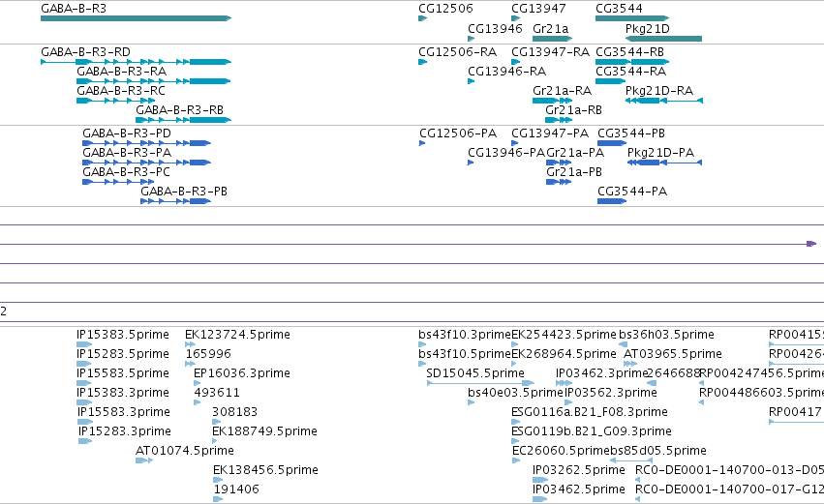824x504 pixels.
Task: Click the feature labeled 308183
Action: coord(235,412)
